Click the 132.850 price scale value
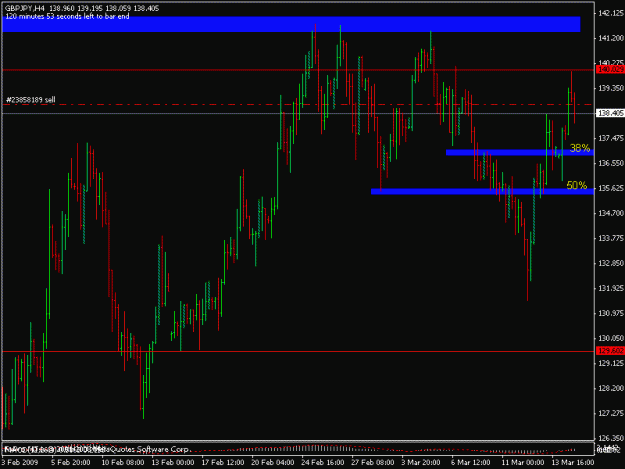This screenshot has width=625, height=469. [x=611, y=263]
